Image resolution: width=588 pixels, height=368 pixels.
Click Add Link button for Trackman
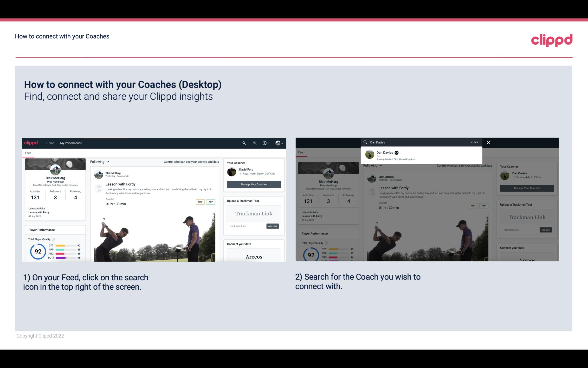click(x=273, y=226)
